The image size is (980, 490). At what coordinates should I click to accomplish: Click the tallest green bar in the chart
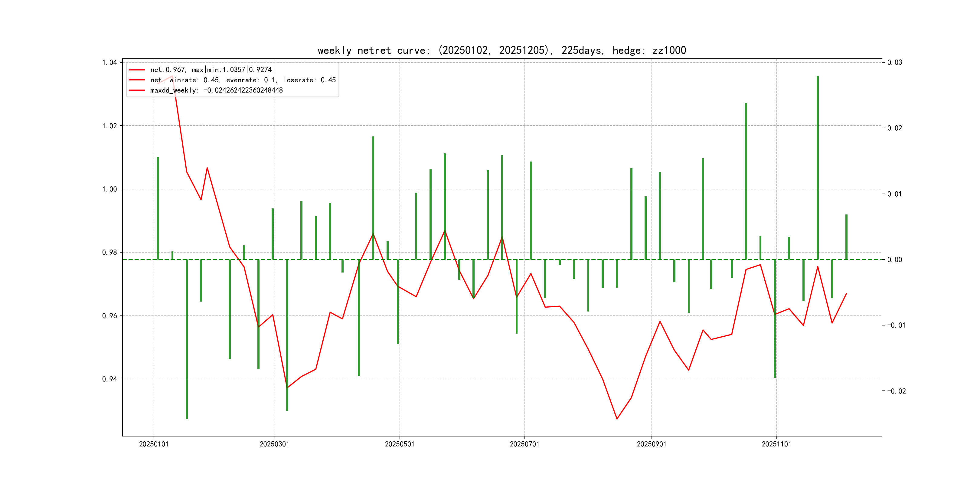pos(818,167)
